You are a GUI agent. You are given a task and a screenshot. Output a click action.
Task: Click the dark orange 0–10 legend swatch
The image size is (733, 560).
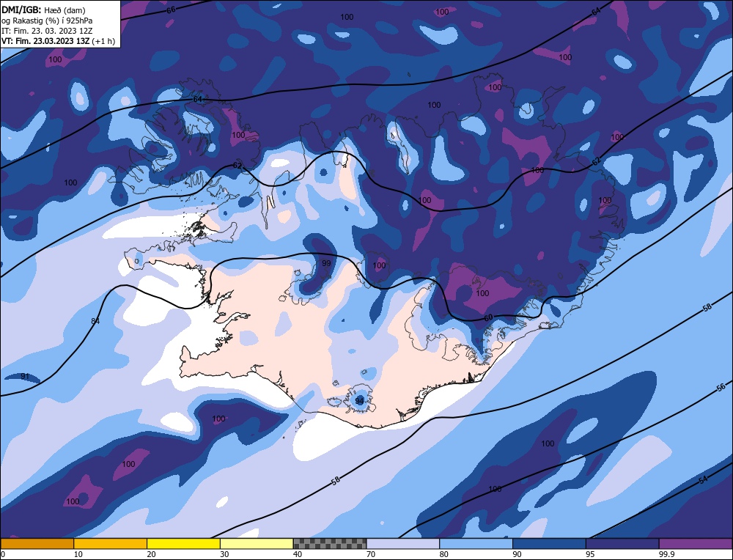click(x=37, y=544)
